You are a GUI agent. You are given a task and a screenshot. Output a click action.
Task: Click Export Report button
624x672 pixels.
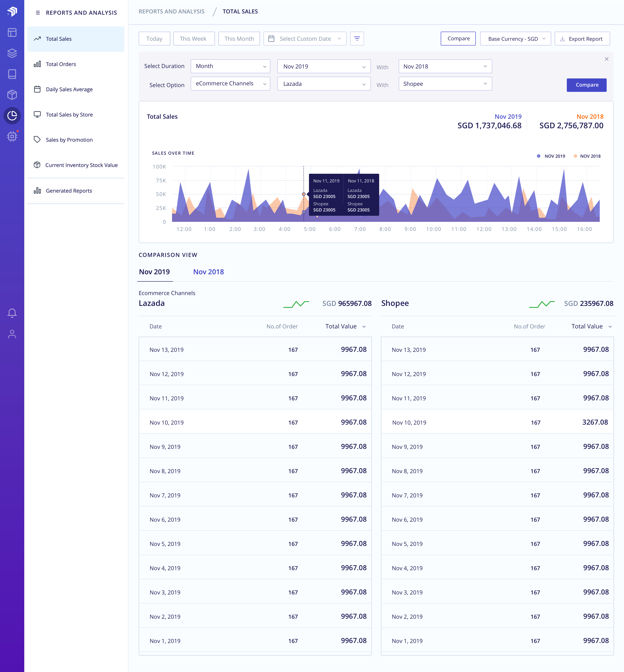click(x=582, y=39)
